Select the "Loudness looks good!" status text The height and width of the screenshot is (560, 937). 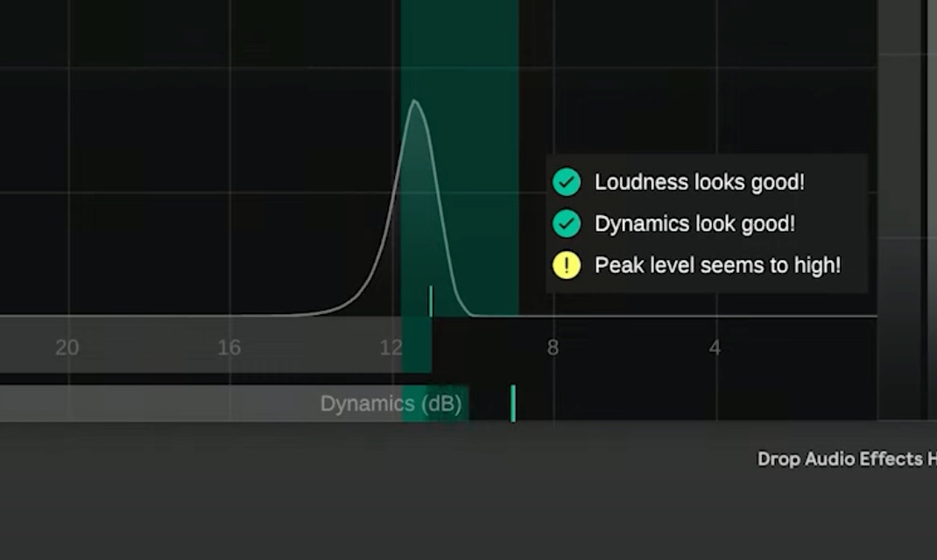[x=699, y=182]
